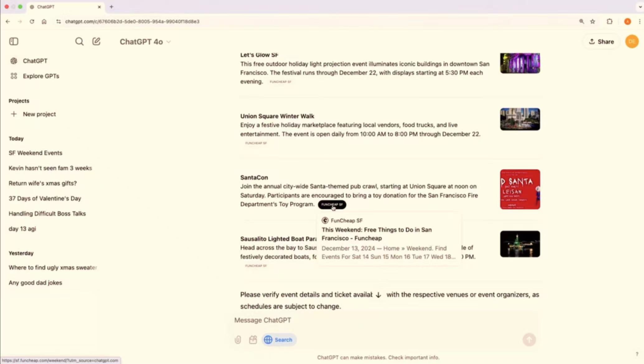Open a new browser tab with plus

pyautogui.click(x=112, y=7)
